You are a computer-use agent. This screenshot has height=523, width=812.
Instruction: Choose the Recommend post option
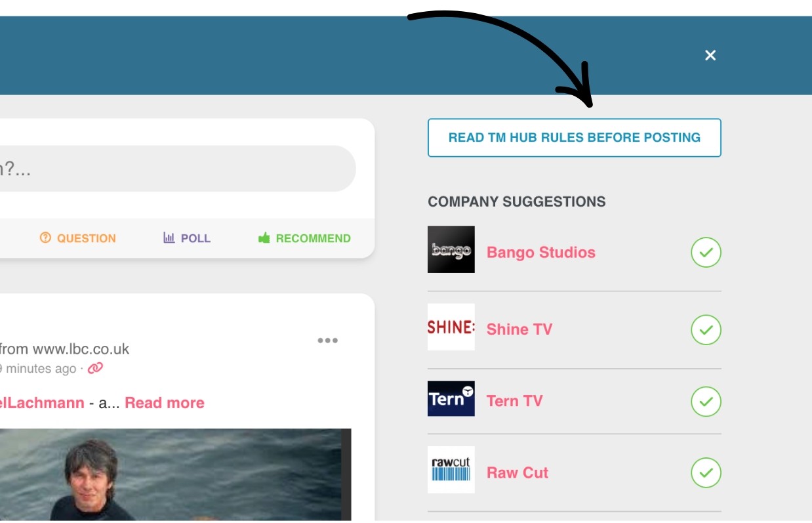tap(304, 238)
